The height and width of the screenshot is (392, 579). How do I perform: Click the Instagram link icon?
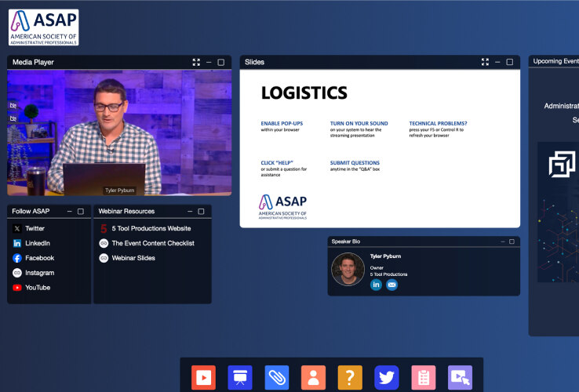[17, 273]
